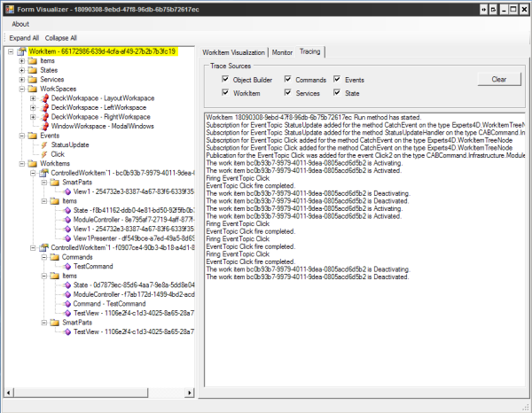Click the tree's left scroll arrow
Screen dimensions: 532x413
click(9, 393)
